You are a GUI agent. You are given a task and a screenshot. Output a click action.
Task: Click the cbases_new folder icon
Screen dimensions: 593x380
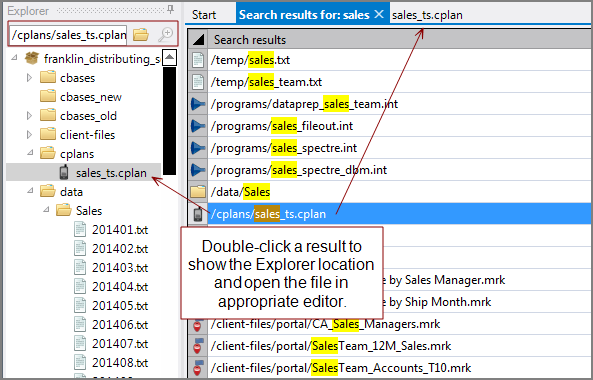pyautogui.click(x=48, y=96)
